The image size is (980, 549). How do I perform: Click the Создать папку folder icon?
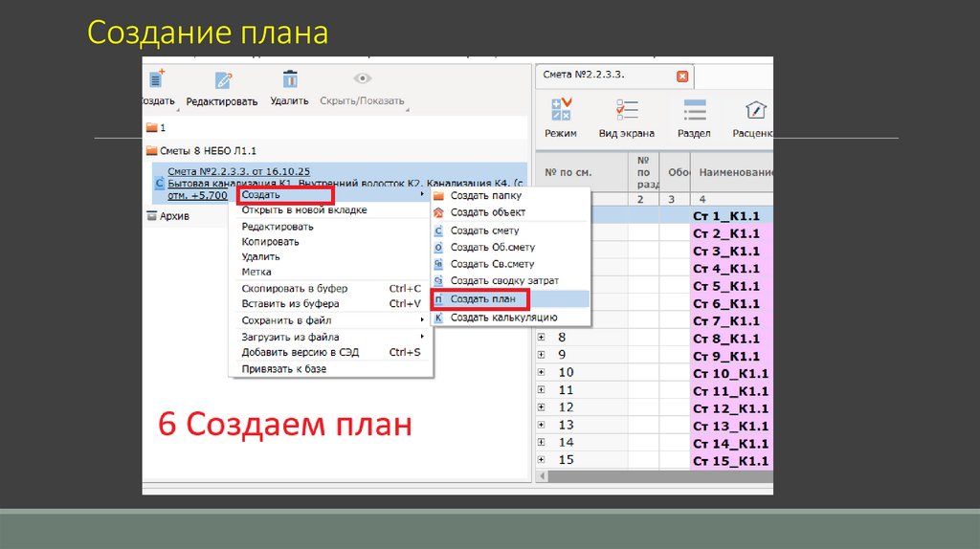[438, 195]
